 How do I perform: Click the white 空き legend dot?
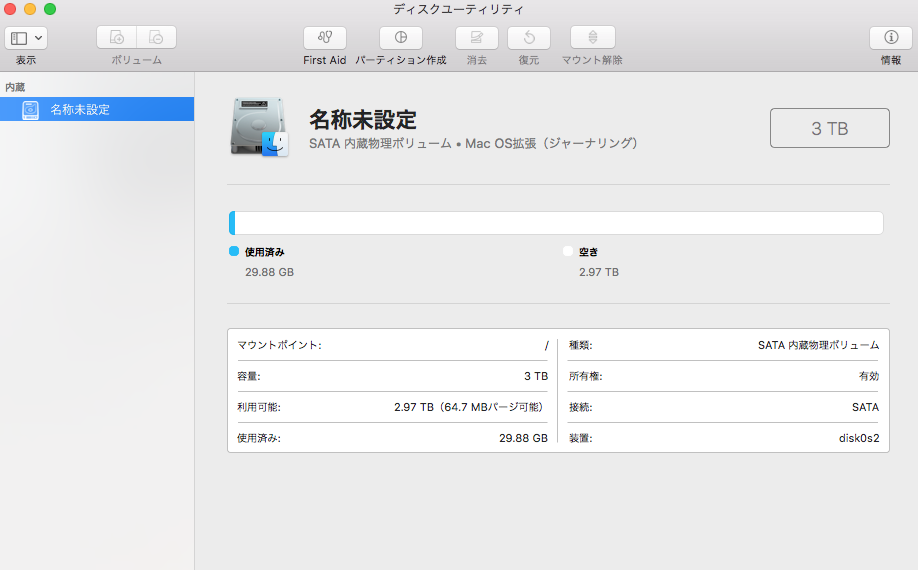pos(568,252)
